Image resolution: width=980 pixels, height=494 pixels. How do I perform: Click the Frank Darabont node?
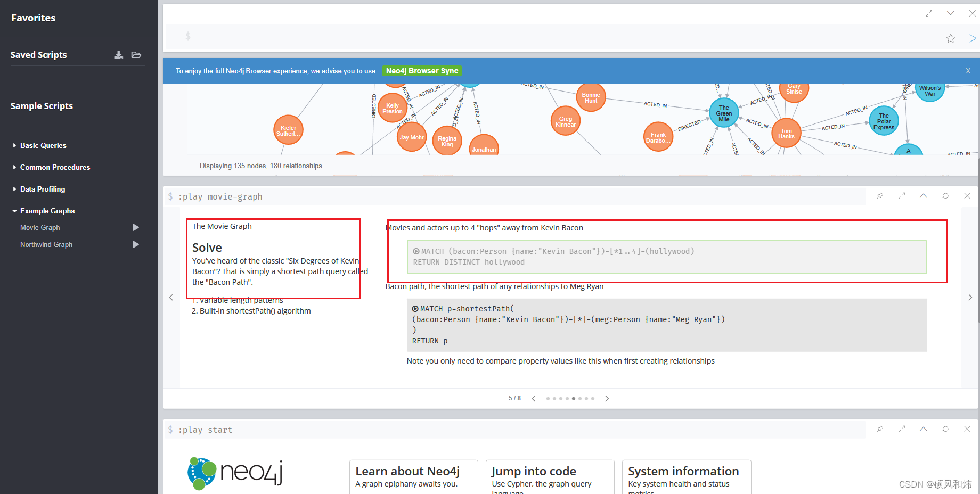coord(658,137)
